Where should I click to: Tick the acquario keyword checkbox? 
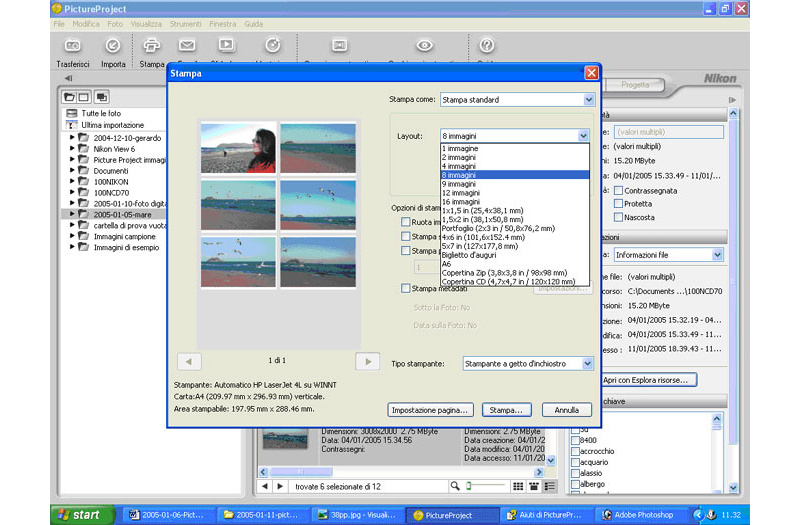click(576, 462)
